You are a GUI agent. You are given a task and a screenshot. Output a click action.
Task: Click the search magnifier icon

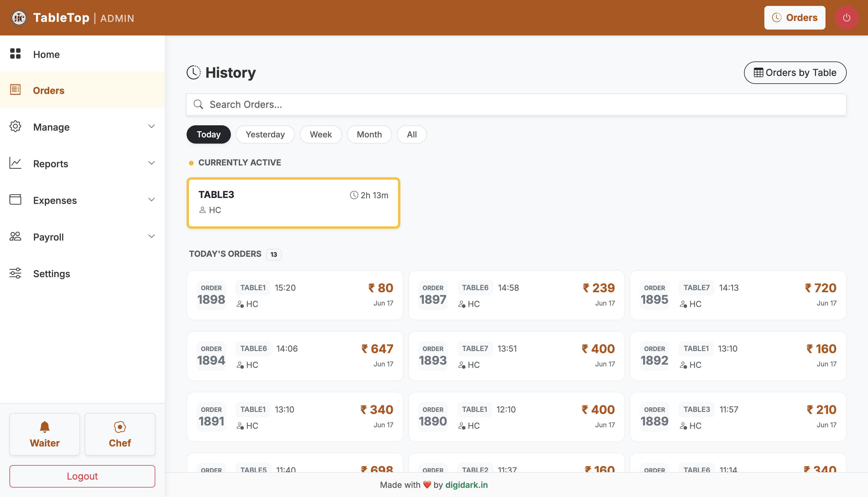pyautogui.click(x=198, y=104)
